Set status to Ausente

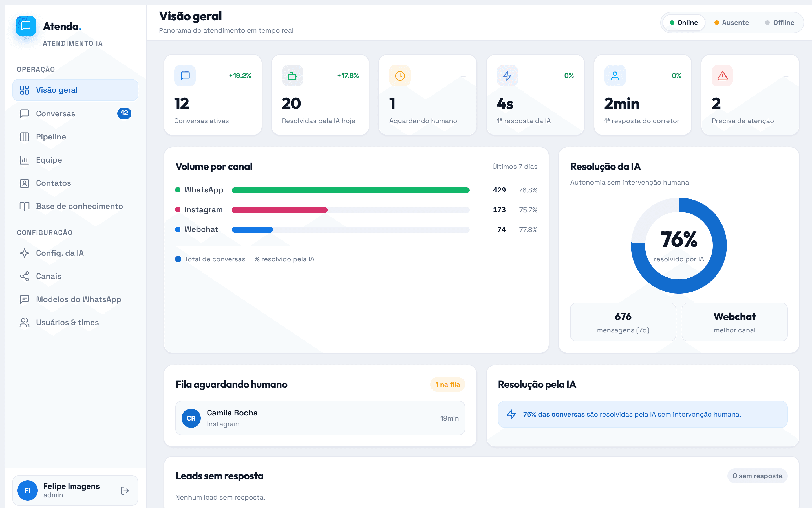pos(731,23)
